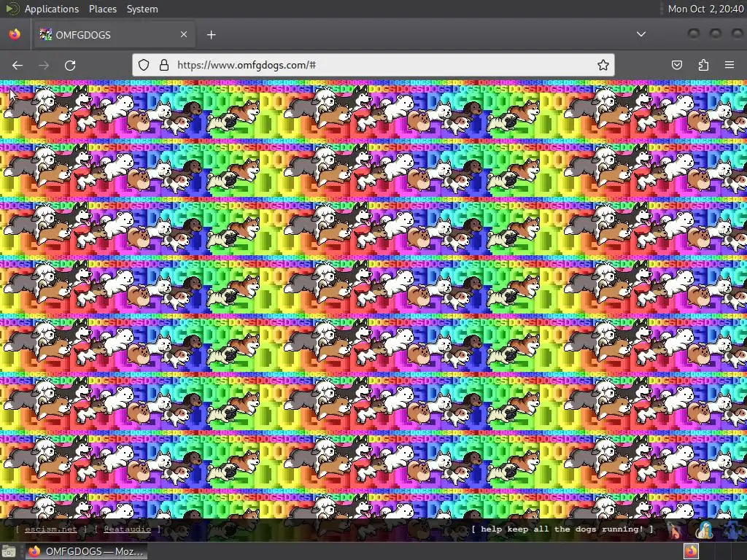The image size is (747, 560).
Task: Click help keep all the dogs running
Action: pyautogui.click(x=562, y=529)
